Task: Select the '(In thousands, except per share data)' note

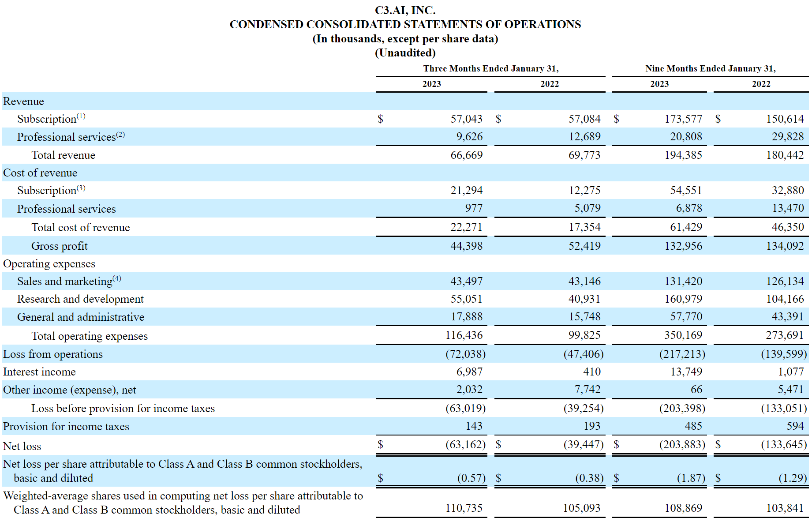Action: [x=405, y=39]
